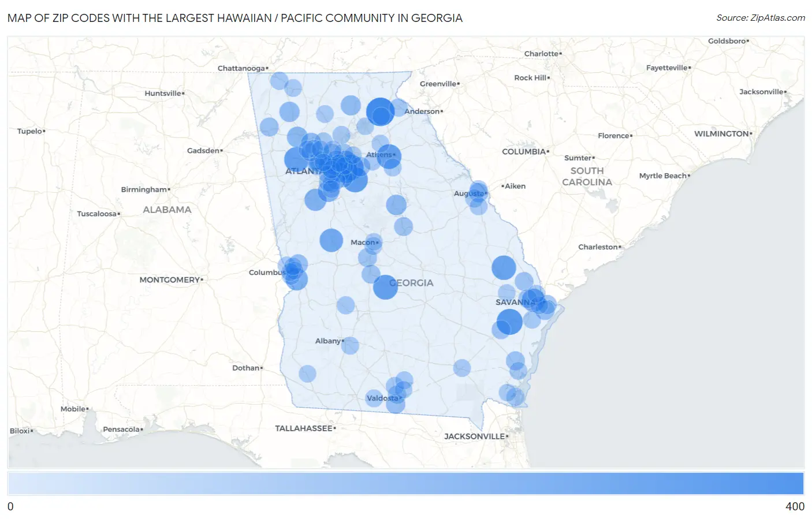Image resolution: width=812 pixels, height=519 pixels.
Task: Click the Tuscaloosa city label
Action: tap(96, 214)
